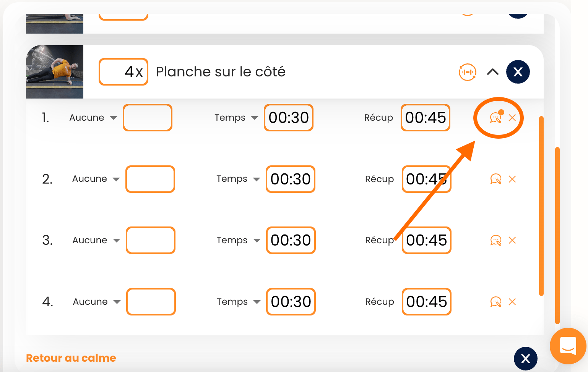Delete set 3 with orange X

(x=512, y=240)
